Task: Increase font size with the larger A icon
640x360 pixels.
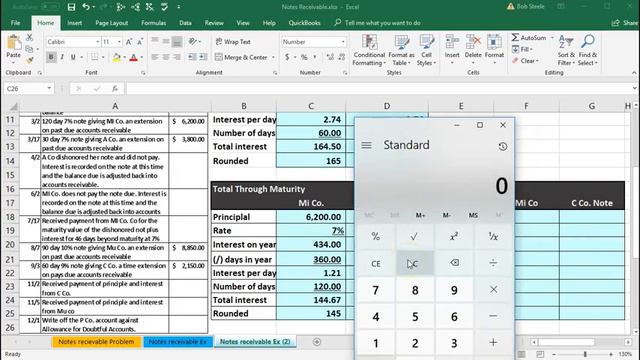Action: [x=129, y=42]
